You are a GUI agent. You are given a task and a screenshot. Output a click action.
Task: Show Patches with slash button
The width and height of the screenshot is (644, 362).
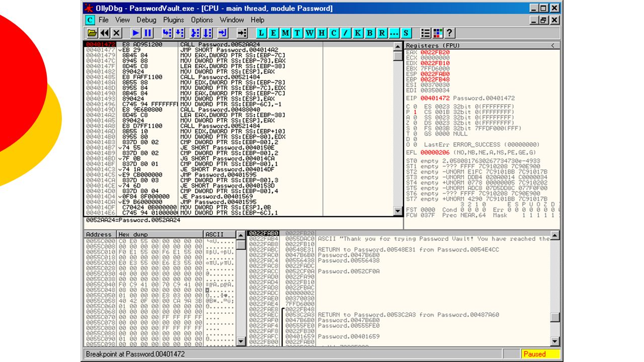[x=346, y=33]
